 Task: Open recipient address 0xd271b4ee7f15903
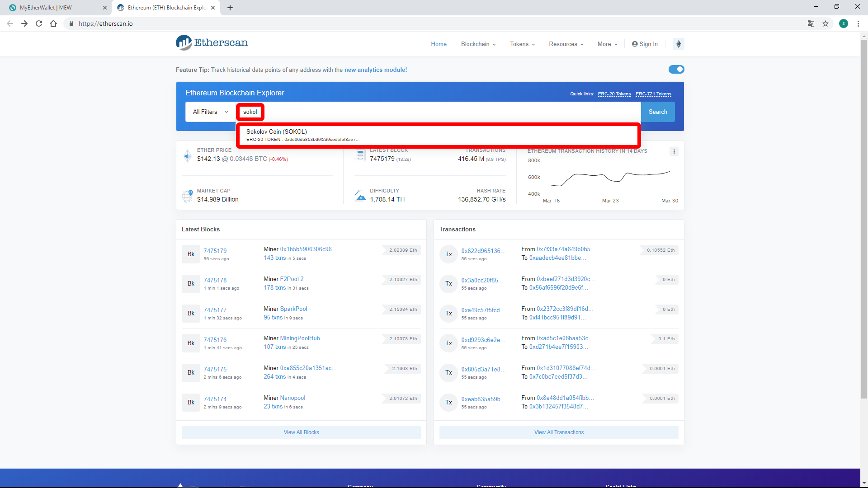pyautogui.click(x=559, y=347)
